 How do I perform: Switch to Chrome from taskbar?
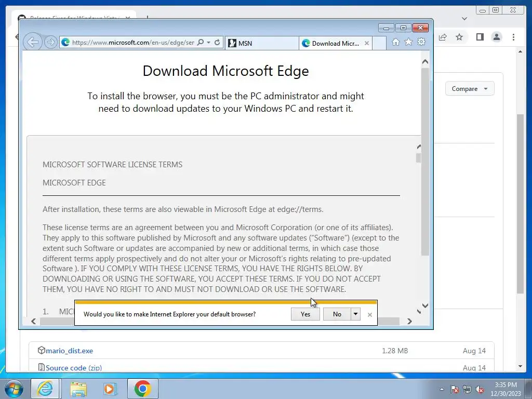tap(142, 389)
